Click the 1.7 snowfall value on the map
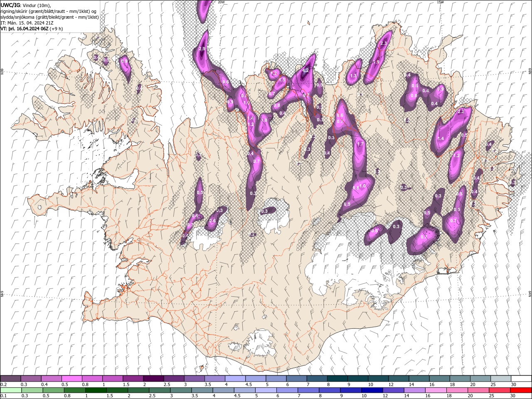Screen dimensions: 532x399 pyautogui.click(x=360, y=144)
